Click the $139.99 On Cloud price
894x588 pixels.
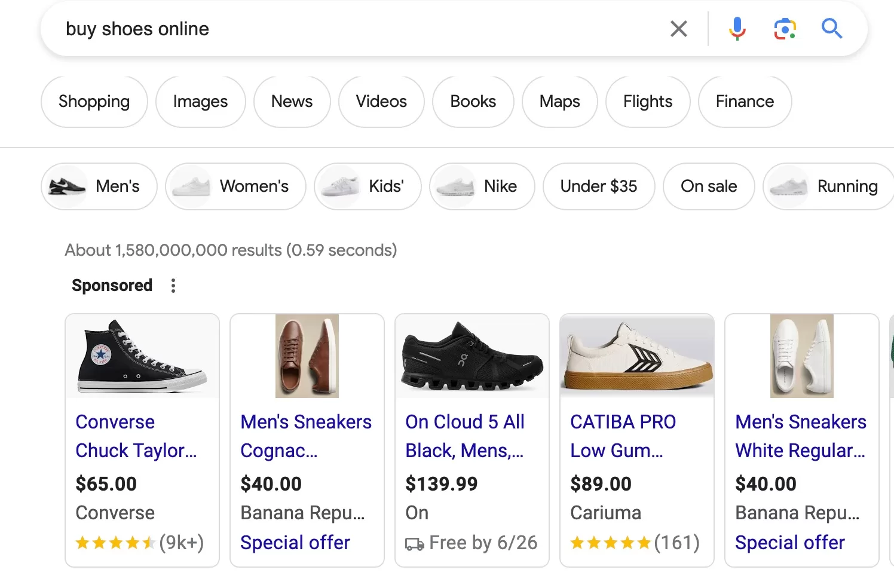click(x=442, y=483)
